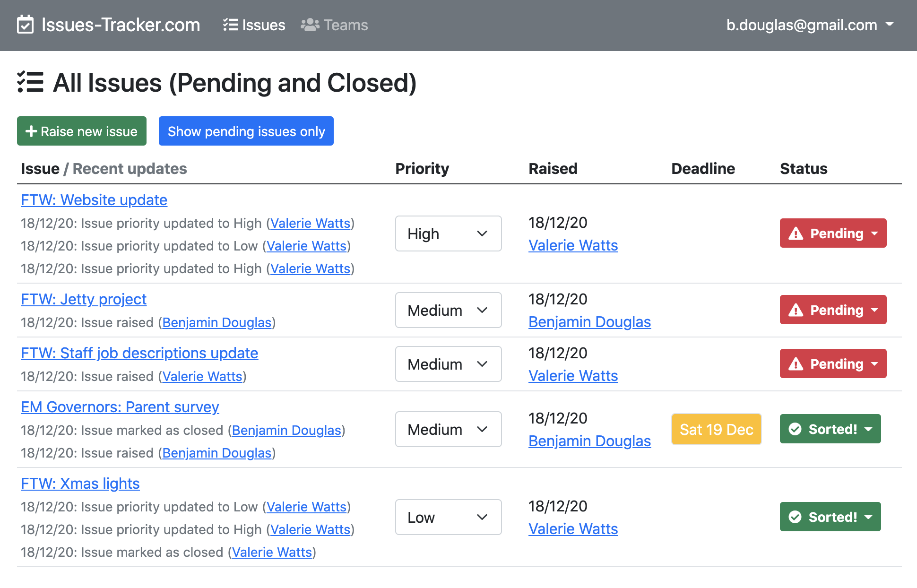The image size is (917, 588).
Task: Click the checkmark icon on Parent survey status
Action: [795, 429]
